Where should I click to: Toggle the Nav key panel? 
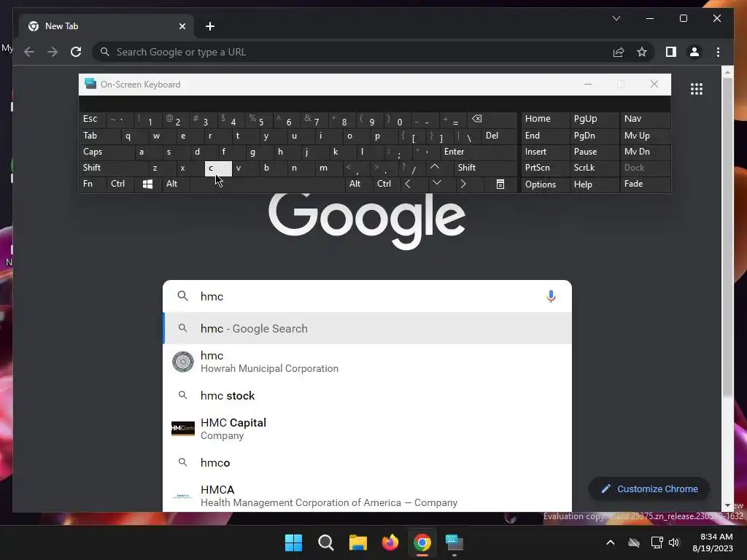click(645, 119)
